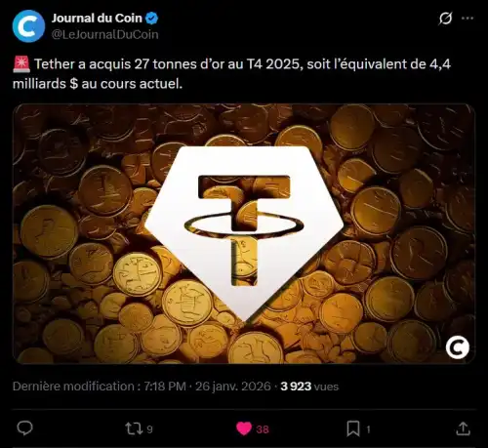Click the like count 38
This screenshot has width=488, height=448.
(263, 429)
